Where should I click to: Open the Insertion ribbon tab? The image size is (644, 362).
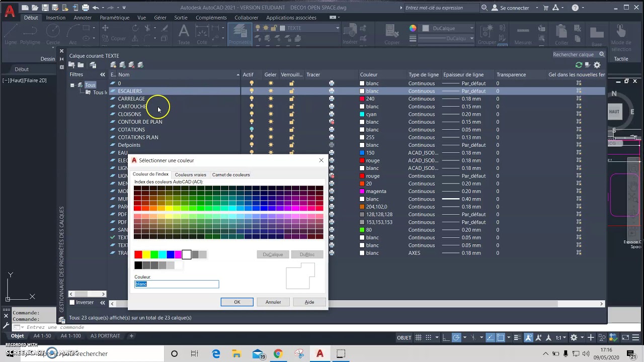pos(55,18)
